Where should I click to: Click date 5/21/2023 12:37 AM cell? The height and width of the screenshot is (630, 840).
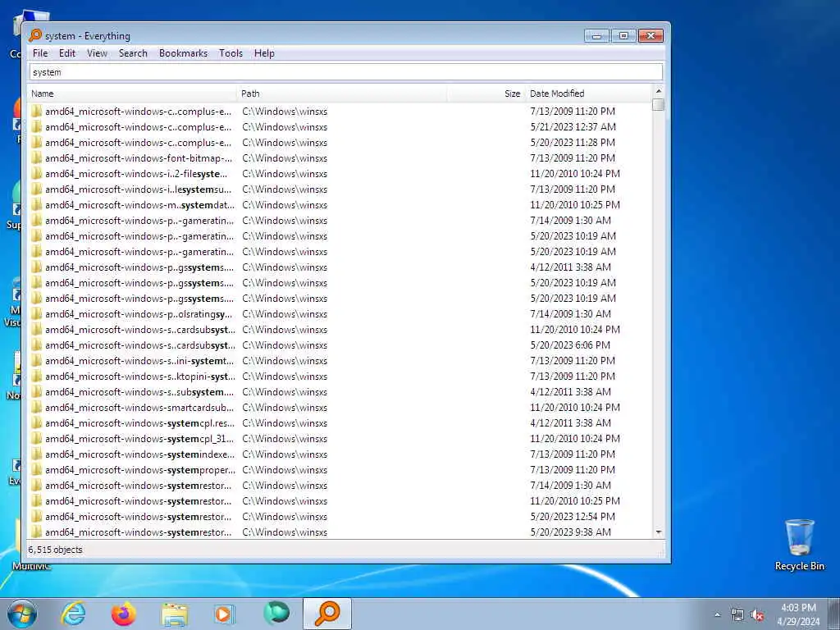[573, 127]
